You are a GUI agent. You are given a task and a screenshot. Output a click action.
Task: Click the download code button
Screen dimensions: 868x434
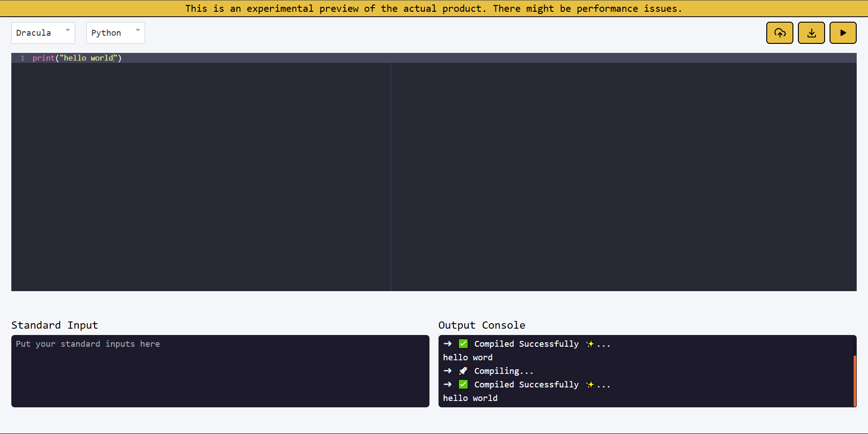pos(811,33)
